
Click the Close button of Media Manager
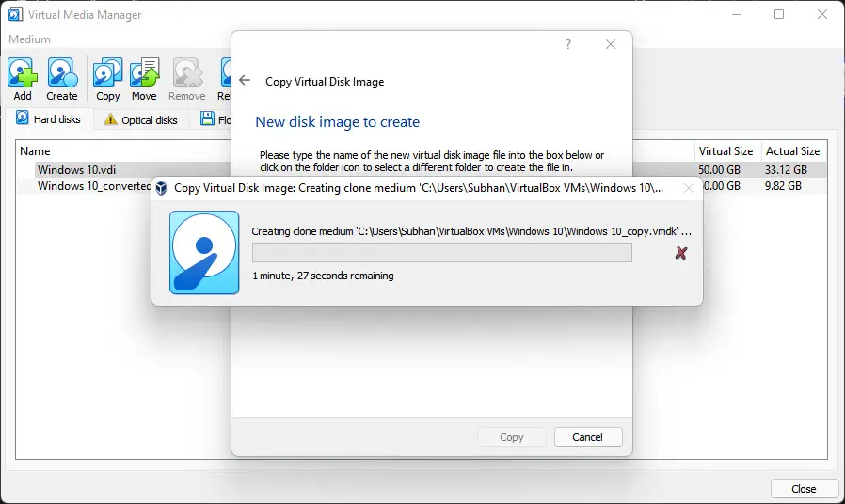[x=804, y=489]
